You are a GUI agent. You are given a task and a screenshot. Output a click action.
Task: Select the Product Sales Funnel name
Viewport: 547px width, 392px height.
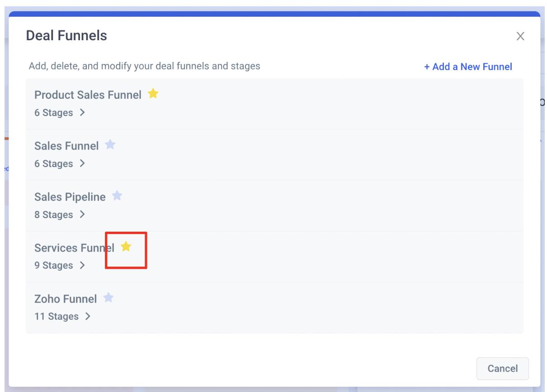(x=88, y=95)
